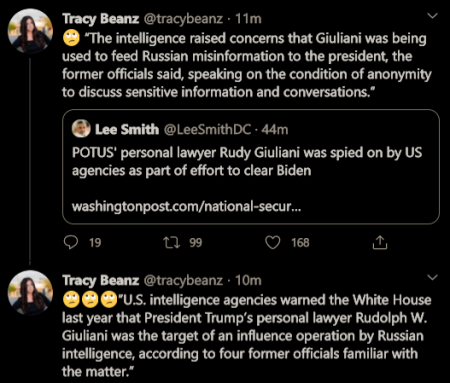Like the first tweet with heart icon

pos(273,242)
